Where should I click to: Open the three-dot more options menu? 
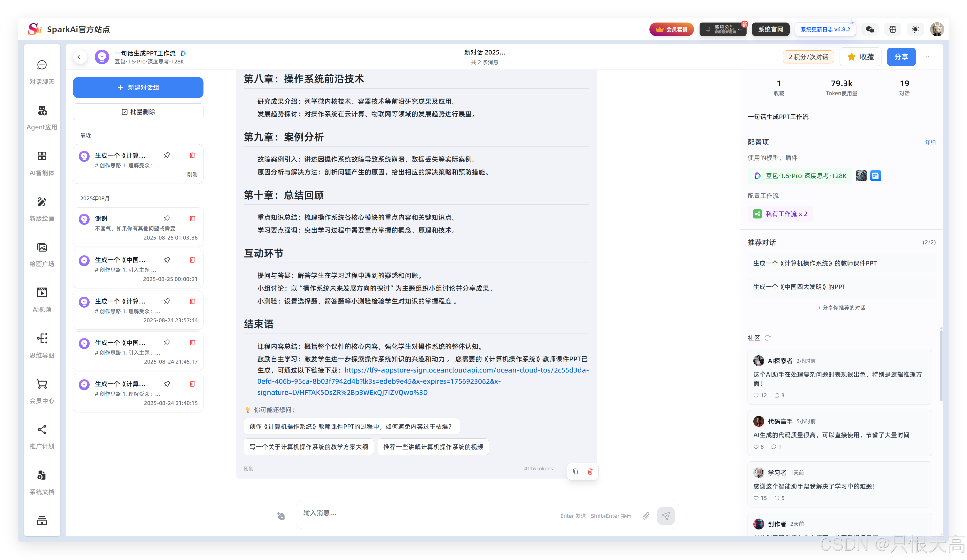click(928, 57)
